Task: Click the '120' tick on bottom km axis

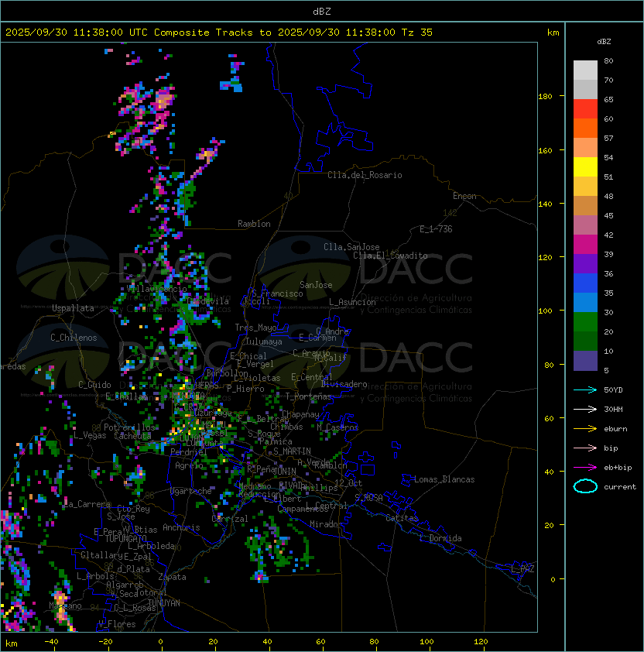Action: click(x=481, y=642)
